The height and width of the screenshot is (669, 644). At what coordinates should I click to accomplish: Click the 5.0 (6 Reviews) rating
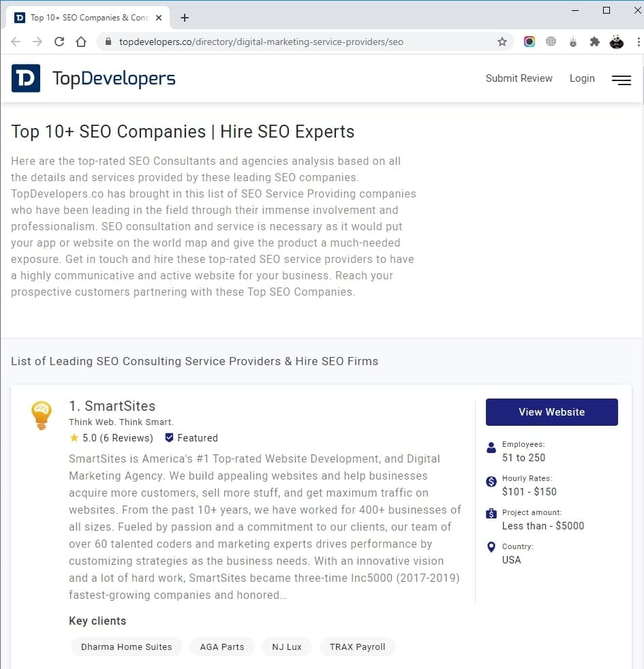click(x=118, y=438)
